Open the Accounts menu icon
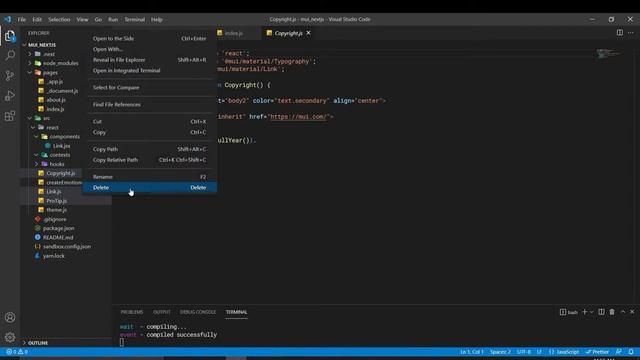Viewport: 640px width, 360px height. point(10,317)
